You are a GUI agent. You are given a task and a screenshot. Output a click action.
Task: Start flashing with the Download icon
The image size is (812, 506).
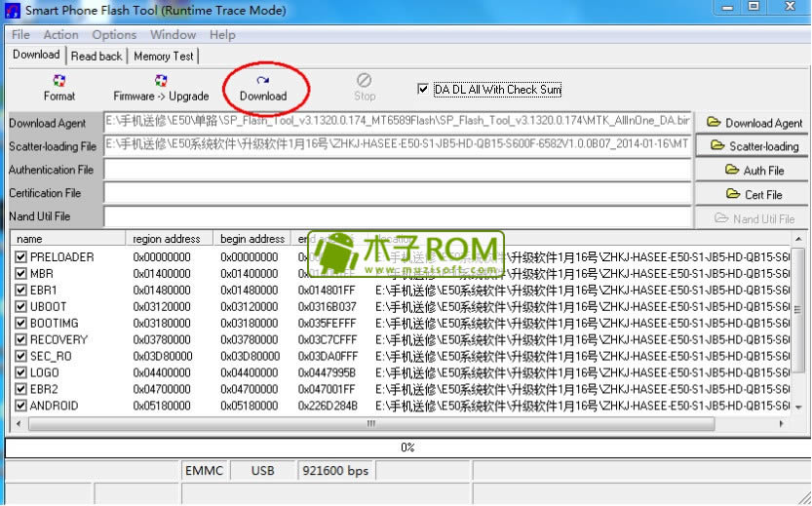[263, 88]
